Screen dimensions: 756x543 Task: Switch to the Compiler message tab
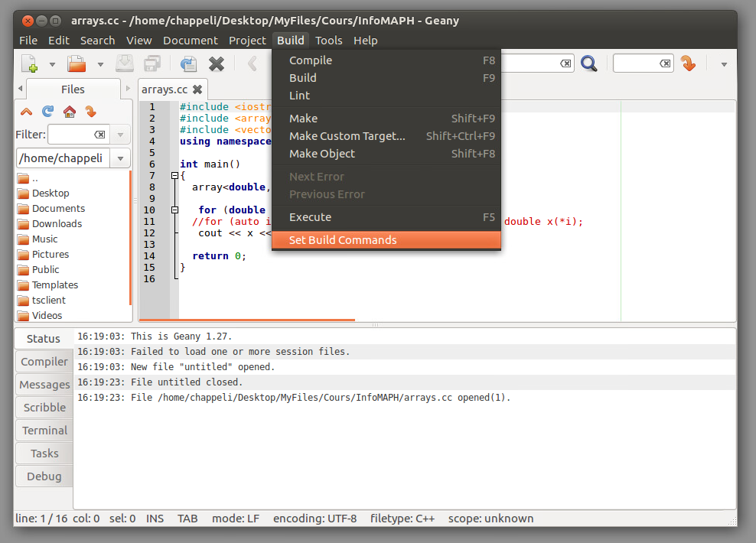44,362
